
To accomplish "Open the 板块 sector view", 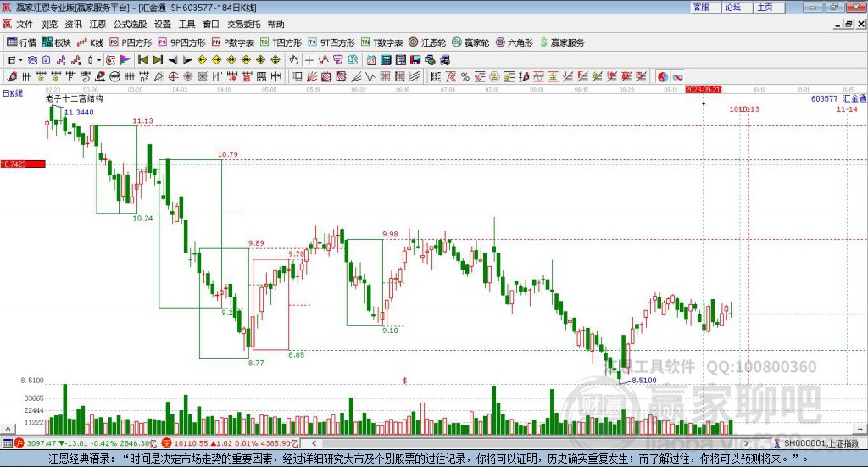I will [x=57, y=42].
